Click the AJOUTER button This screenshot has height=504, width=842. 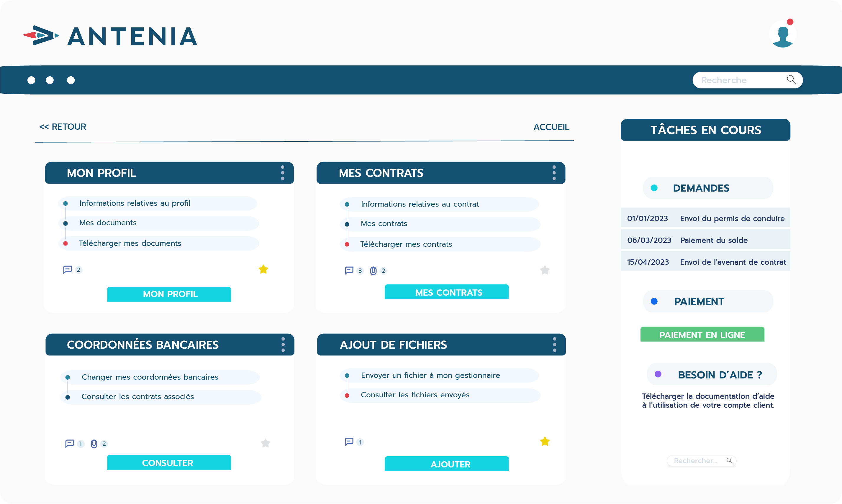click(447, 464)
